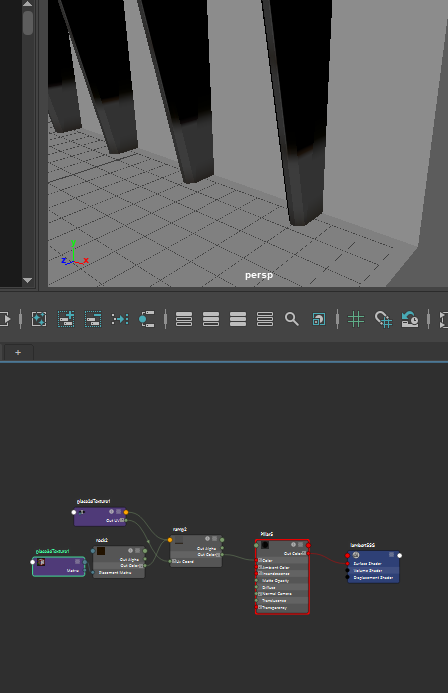
Task: Select the blue lambert shading group node
Action: click(373, 567)
